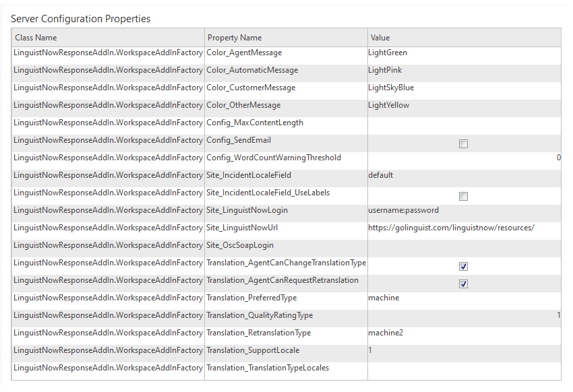Select the Site_LinguistNowLogin property name
This screenshot has width=573, height=392.
click(247, 210)
